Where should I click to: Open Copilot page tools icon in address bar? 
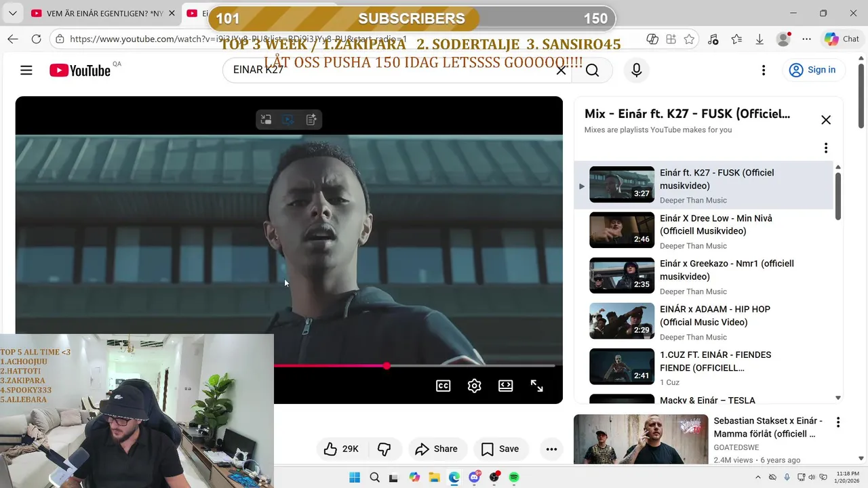point(652,39)
